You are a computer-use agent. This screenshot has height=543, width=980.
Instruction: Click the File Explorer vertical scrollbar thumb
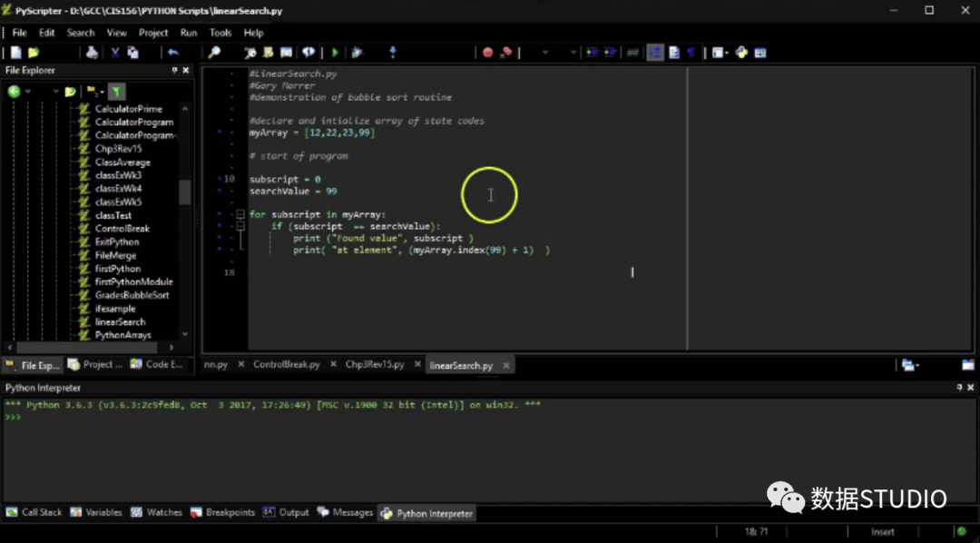tap(184, 193)
